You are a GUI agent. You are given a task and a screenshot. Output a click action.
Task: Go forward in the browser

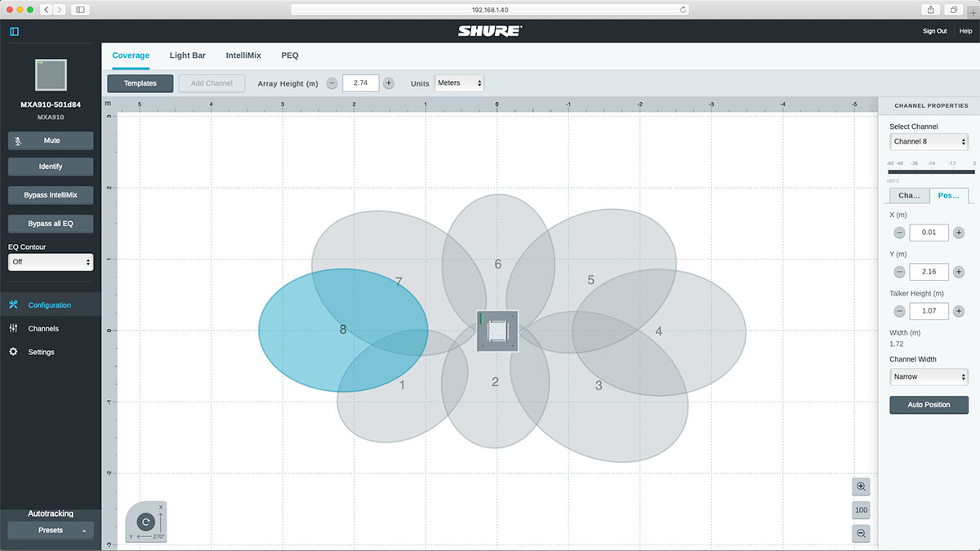pyautogui.click(x=60, y=9)
